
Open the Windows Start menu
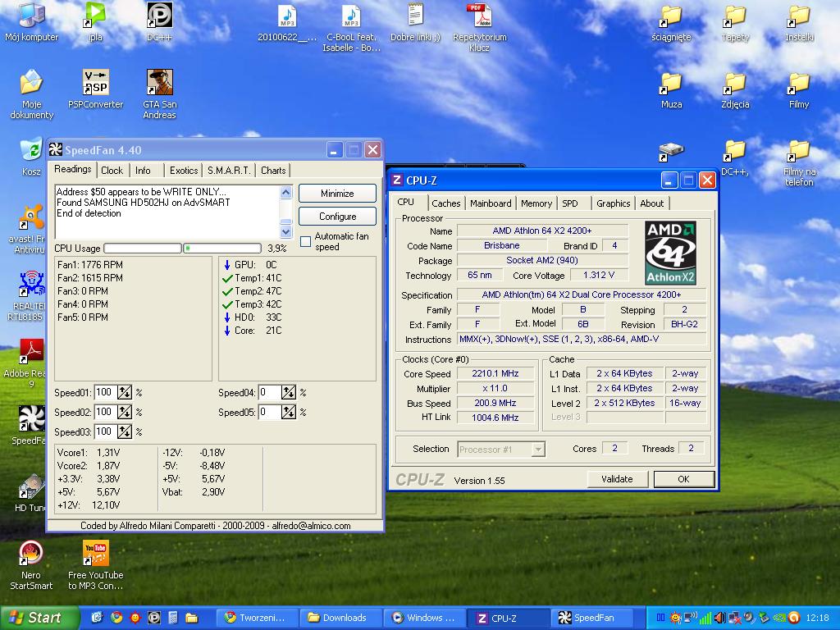pyautogui.click(x=39, y=618)
